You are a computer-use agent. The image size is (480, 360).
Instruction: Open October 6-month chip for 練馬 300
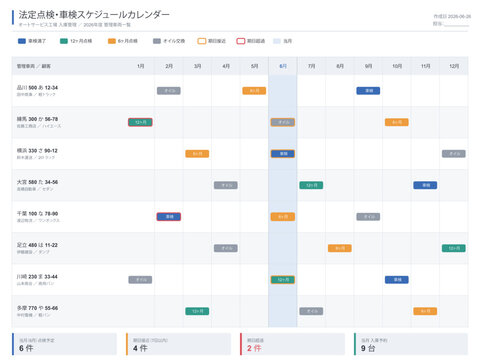(397, 122)
